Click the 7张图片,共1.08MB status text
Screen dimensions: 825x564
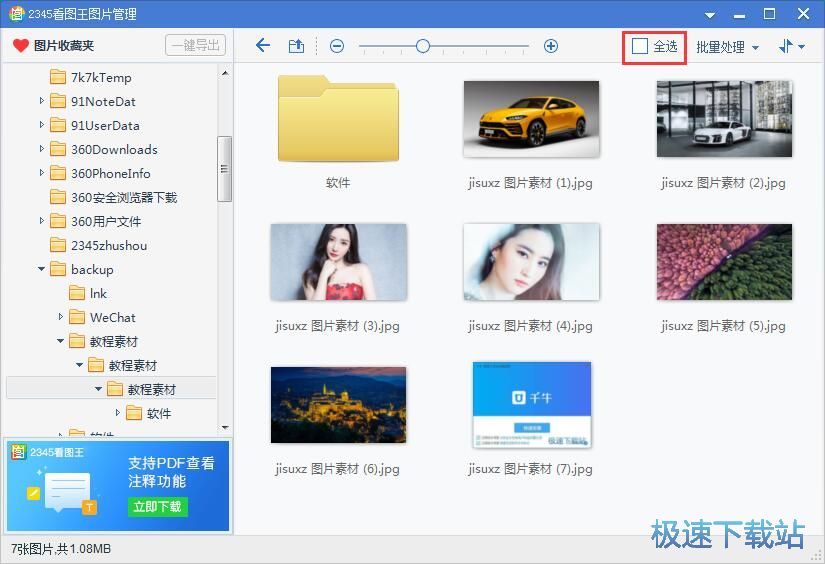click(x=61, y=549)
